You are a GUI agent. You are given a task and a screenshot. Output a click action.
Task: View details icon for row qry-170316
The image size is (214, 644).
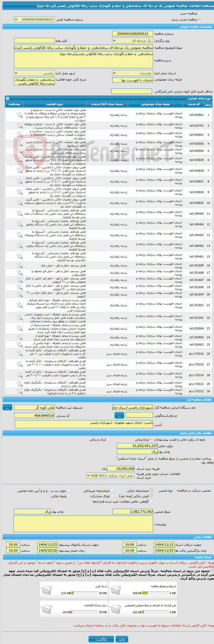pos(19,354)
